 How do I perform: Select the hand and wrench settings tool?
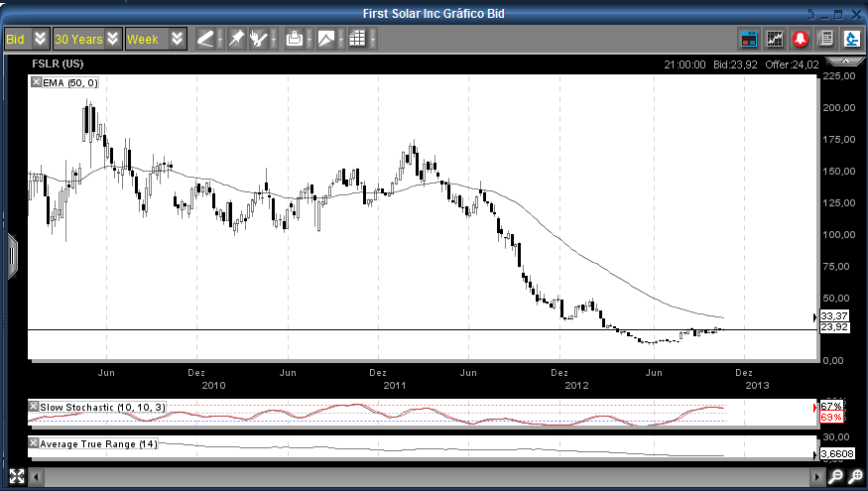coord(259,39)
